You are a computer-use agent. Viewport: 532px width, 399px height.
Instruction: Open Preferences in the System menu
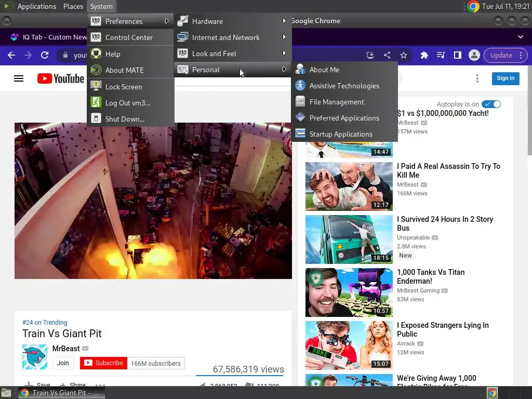pos(130,21)
